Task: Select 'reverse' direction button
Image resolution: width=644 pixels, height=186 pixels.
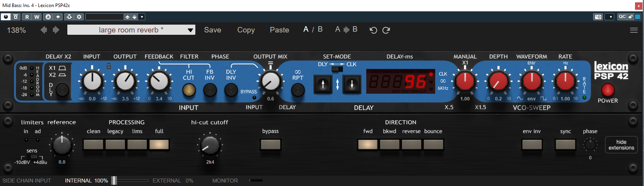Action: tap(411, 144)
